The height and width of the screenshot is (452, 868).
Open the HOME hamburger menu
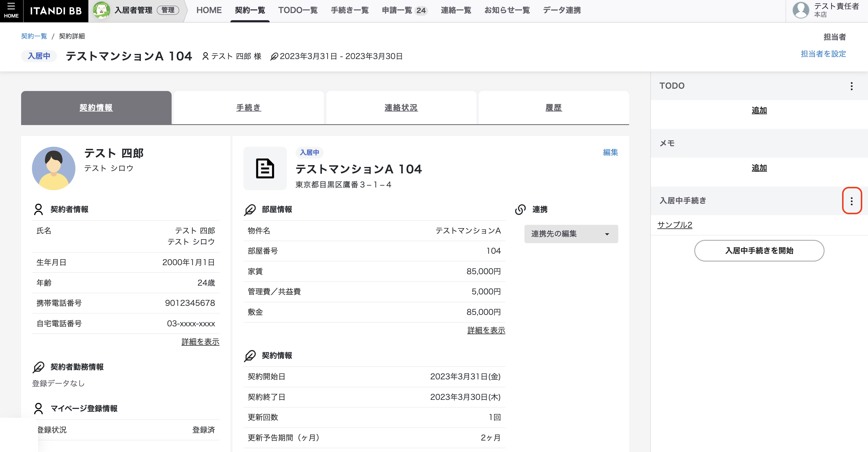tap(11, 11)
